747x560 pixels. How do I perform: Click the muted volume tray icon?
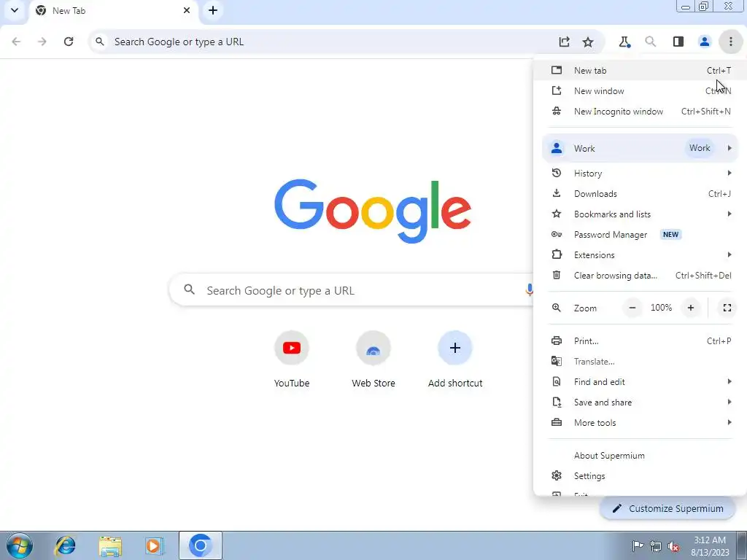tap(673, 546)
